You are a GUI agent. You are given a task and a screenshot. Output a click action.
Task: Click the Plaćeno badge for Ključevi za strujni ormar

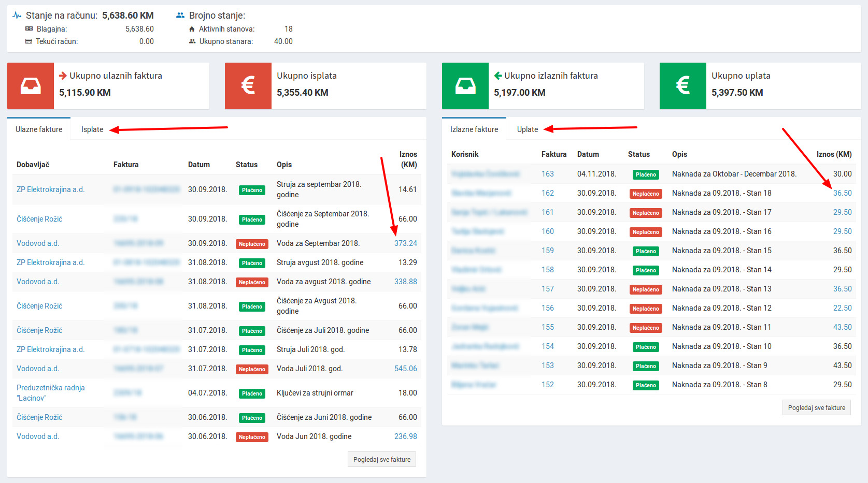coord(252,393)
